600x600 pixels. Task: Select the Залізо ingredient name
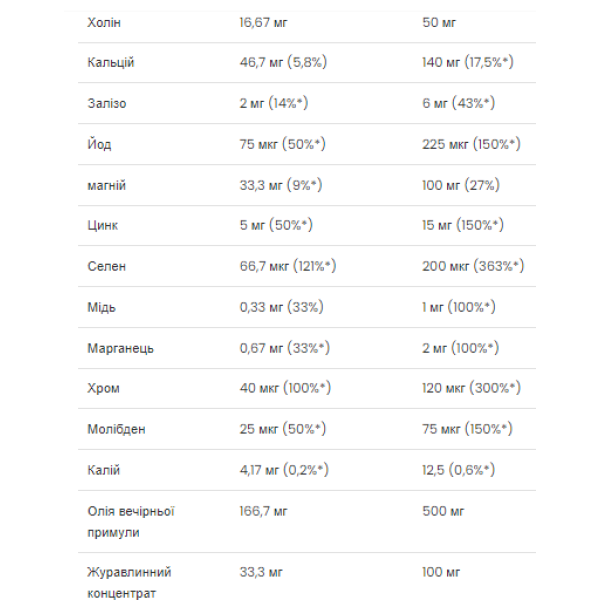pos(108,104)
